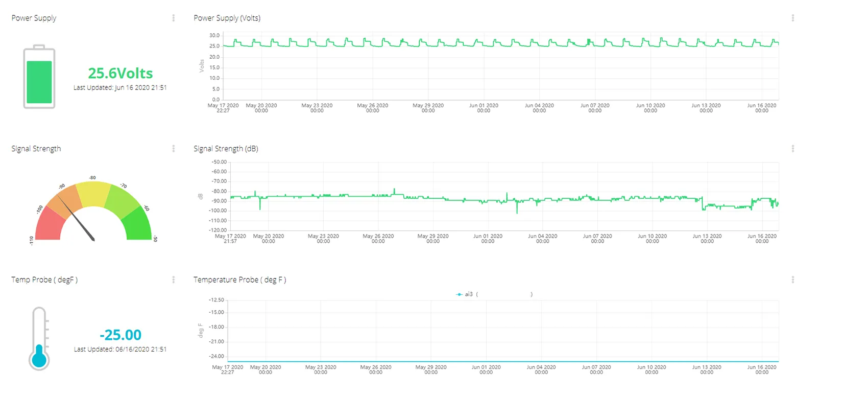
Task: Click the yellow -80 gauge segment
Action: [94, 194]
